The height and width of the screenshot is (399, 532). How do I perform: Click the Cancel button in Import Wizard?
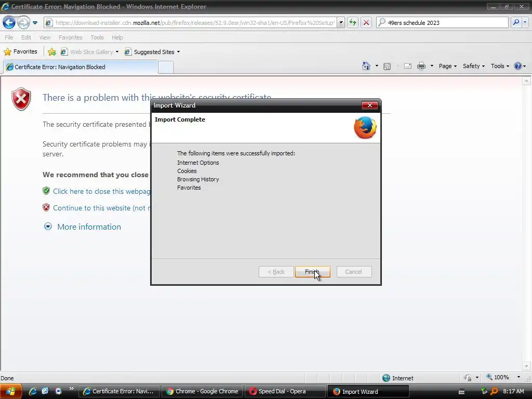pos(354,272)
